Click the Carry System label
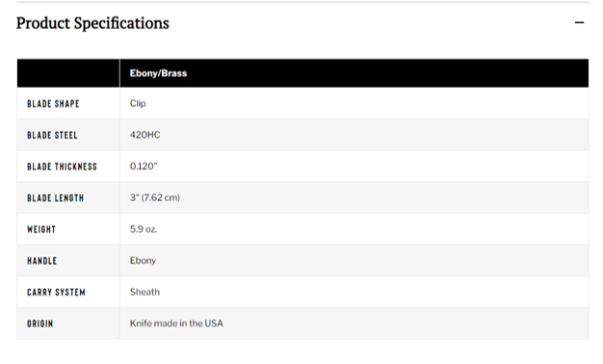The height and width of the screenshot is (364, 603). 56,293
